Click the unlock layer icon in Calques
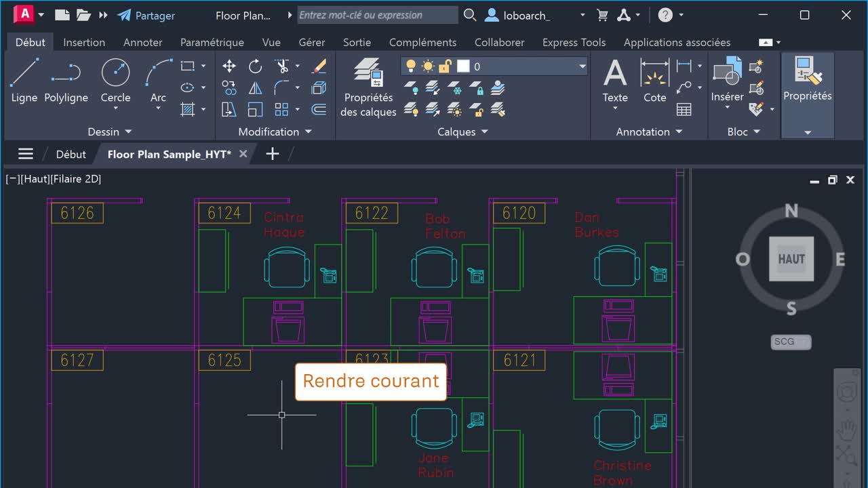The width and height of the screenshot is (868, 488). click(x=477, y=110)
